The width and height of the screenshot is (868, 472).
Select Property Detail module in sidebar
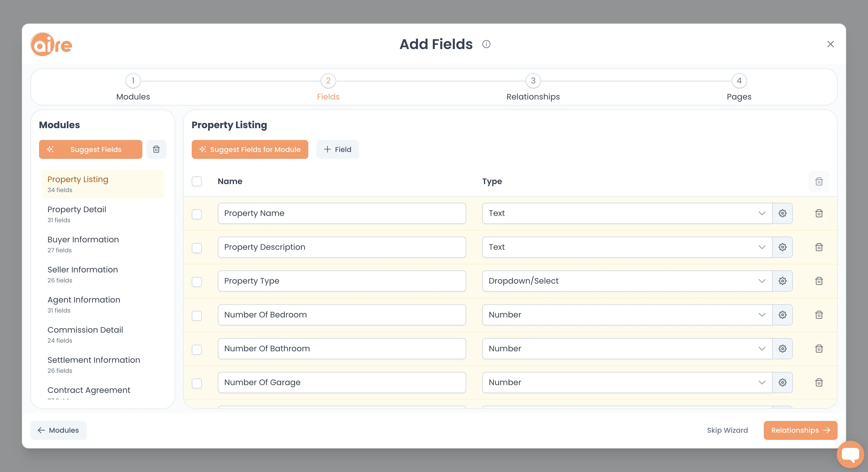[x=102, y=214]
